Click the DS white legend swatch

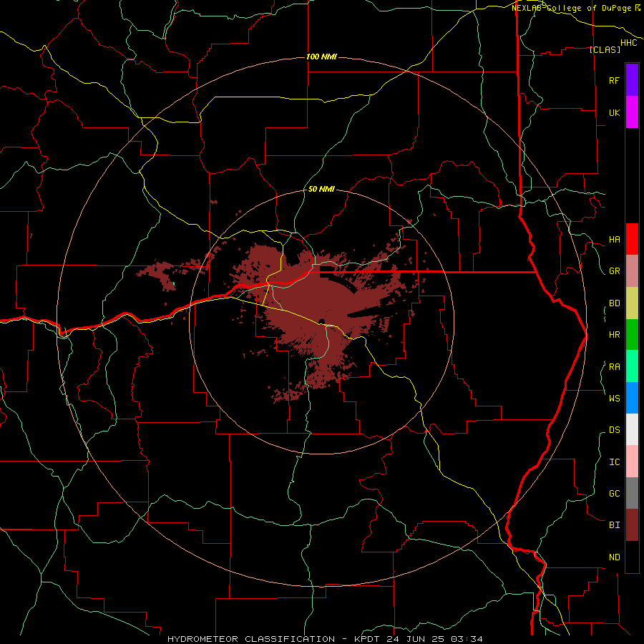tap(632, 429)
